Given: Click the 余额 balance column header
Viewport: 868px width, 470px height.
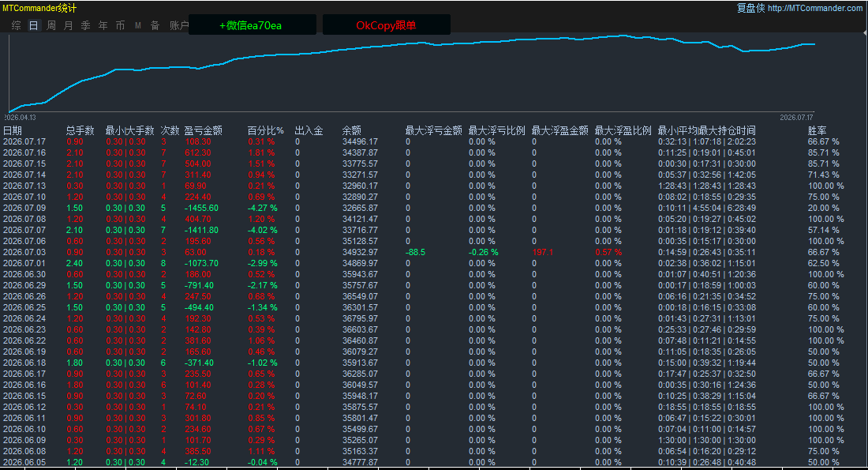Looking at the screenshot, I should [351, 131].
